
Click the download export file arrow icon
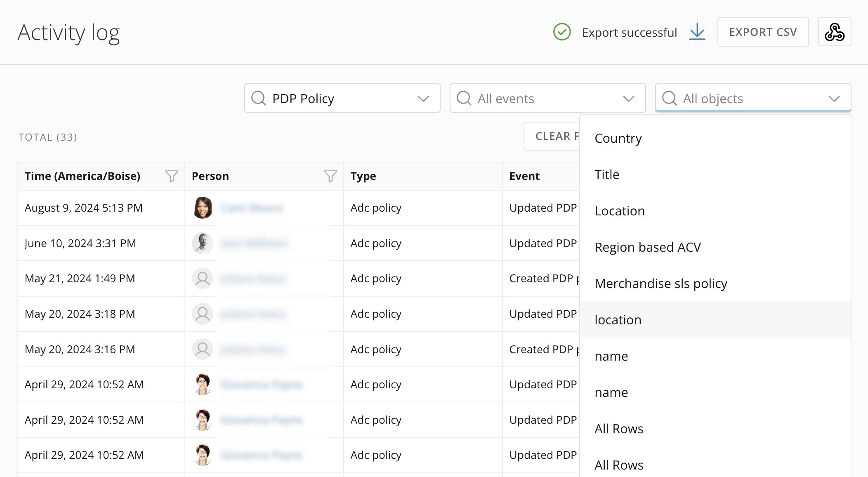pos(697,32)
